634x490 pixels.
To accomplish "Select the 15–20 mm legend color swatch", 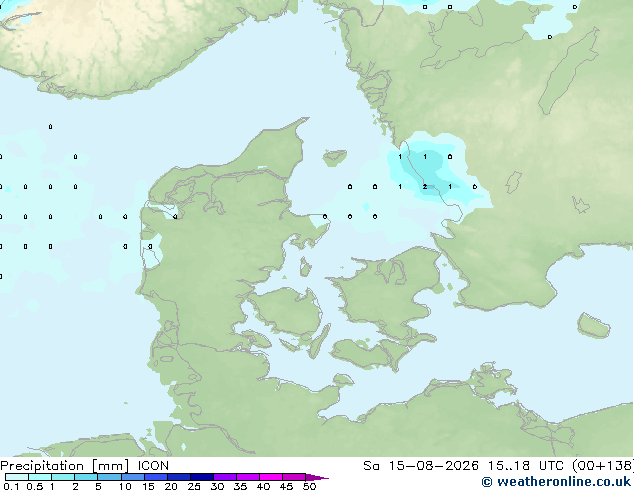I will tap(155, 477).
